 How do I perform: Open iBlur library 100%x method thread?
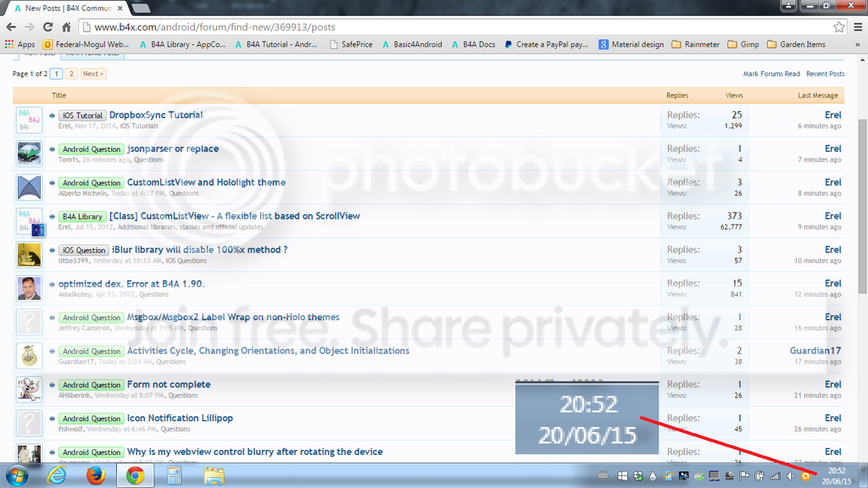(200, 250)
